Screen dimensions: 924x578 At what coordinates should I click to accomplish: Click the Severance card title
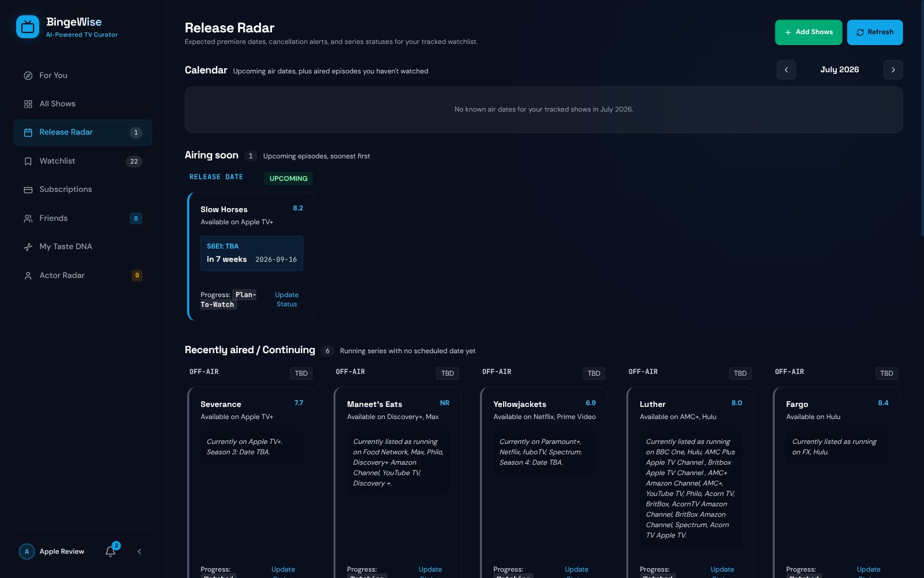[221, 405]
